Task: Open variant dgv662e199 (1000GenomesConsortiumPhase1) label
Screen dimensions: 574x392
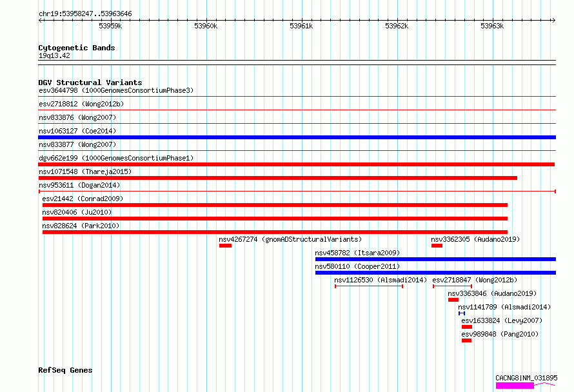Action: (116, 158)
